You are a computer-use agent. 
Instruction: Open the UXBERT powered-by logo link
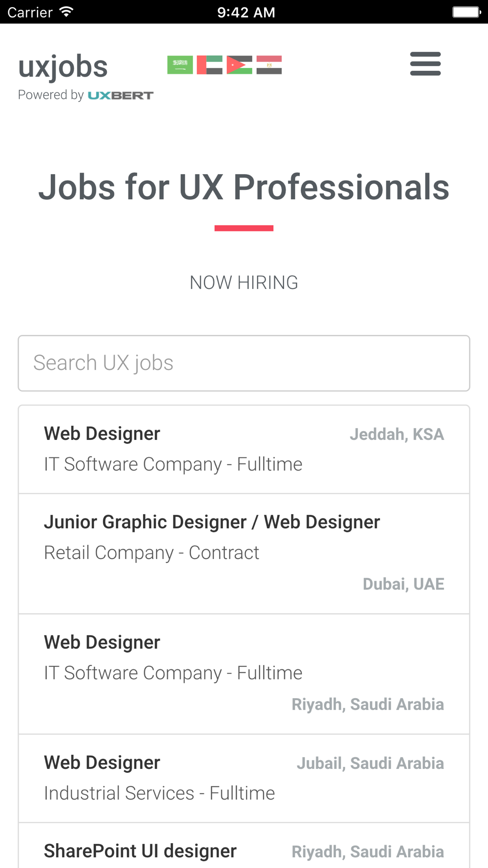121,95
